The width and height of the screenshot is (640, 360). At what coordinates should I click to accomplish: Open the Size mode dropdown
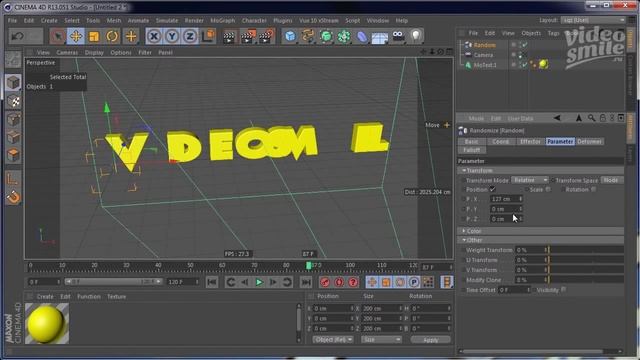[381, 340]
